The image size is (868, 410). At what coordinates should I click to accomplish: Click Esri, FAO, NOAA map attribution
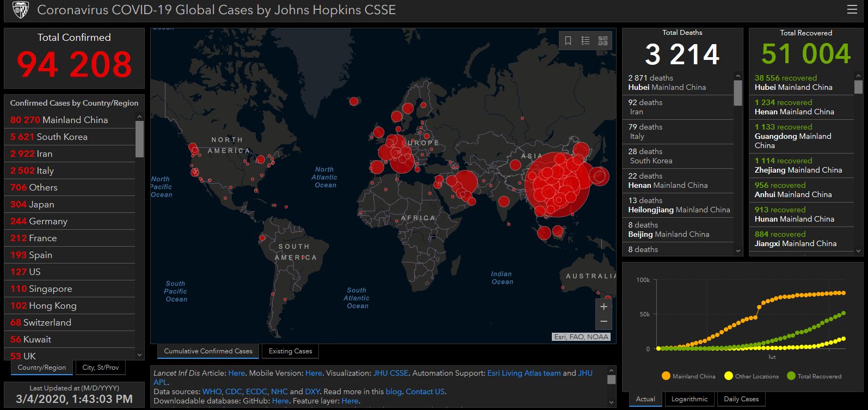[x=581, y=337]
